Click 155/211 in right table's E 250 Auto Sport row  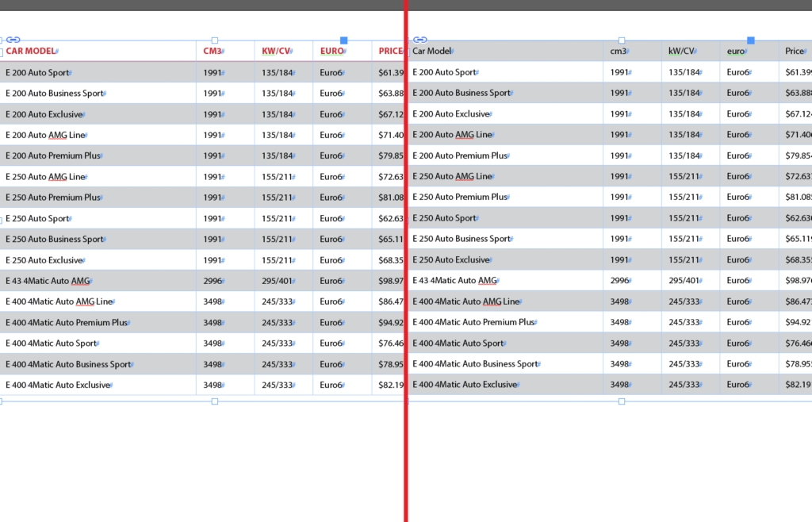click(684, 218)
